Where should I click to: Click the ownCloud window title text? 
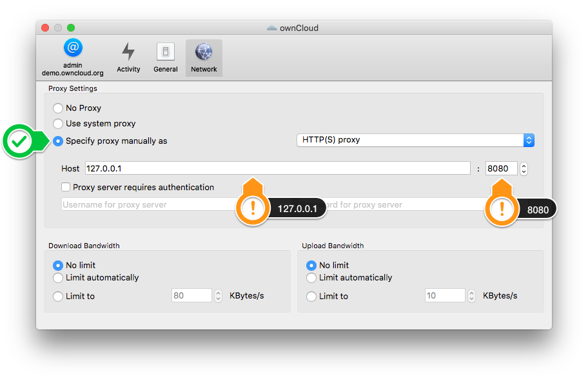tap(299, 28)
